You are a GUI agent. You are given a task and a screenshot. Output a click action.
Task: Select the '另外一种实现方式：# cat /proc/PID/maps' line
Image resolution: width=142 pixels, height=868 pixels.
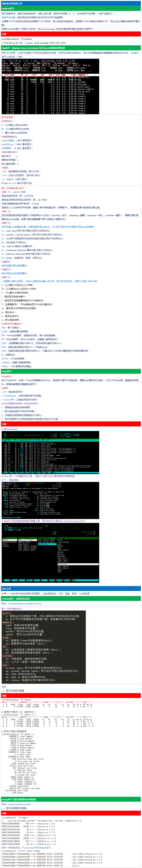[27, 848]
